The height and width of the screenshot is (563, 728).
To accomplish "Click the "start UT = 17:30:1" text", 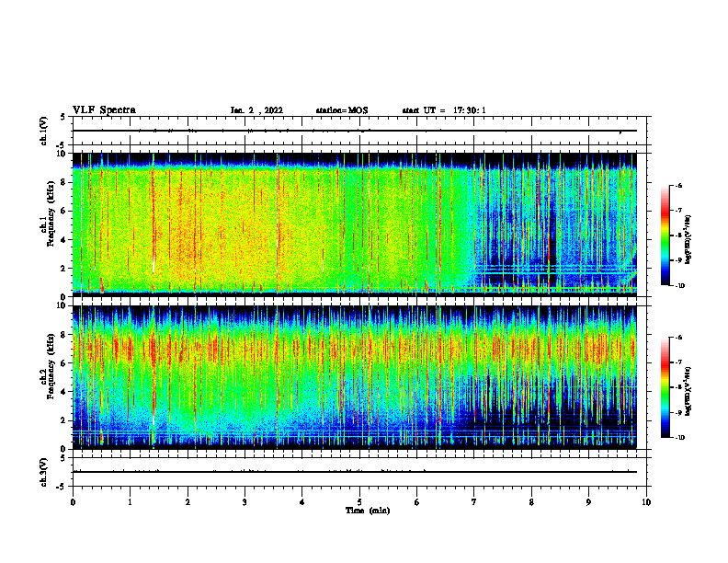I will click(444, 110).
